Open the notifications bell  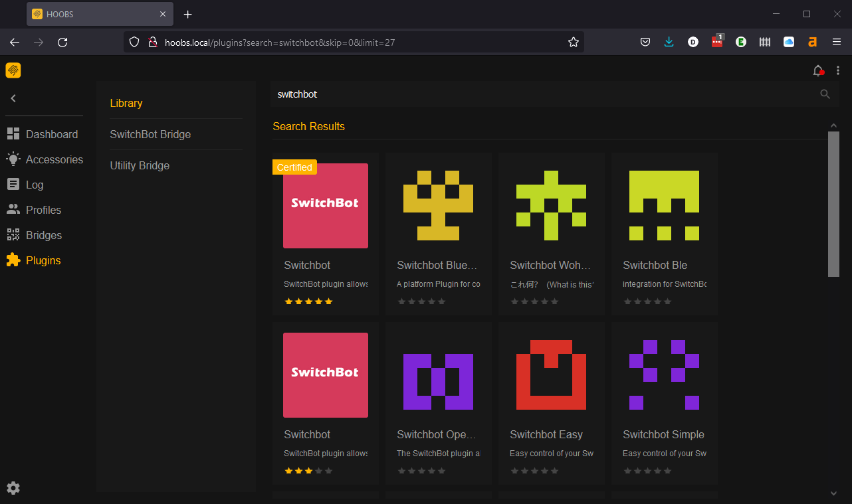[818, 70]
